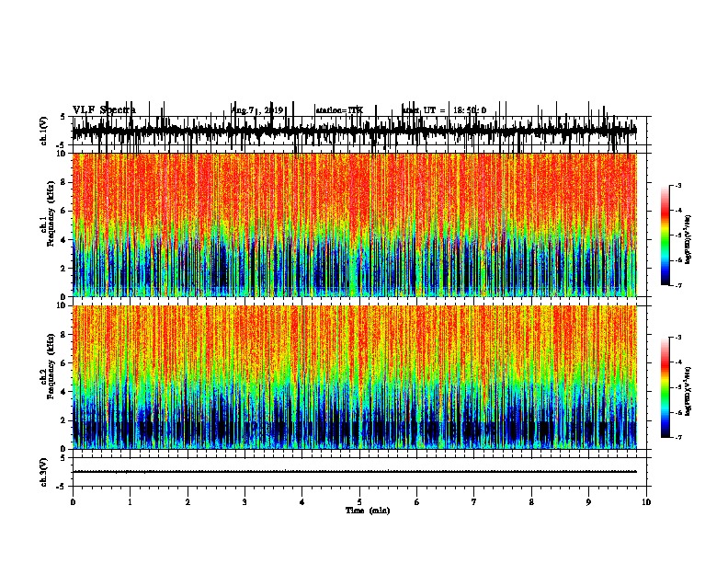This screenshot has height=563, width=728.
Task: Click the "VLF Spectra" plot title
Action: [104, 109]
